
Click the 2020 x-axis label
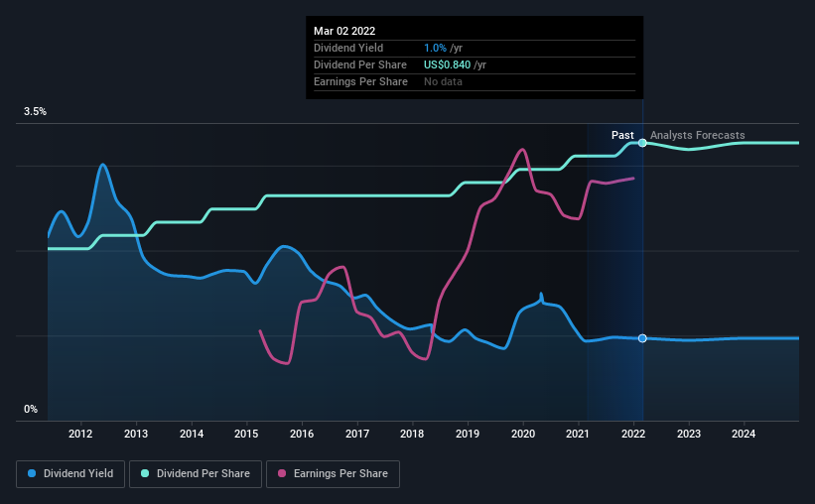tap(523, 434)
